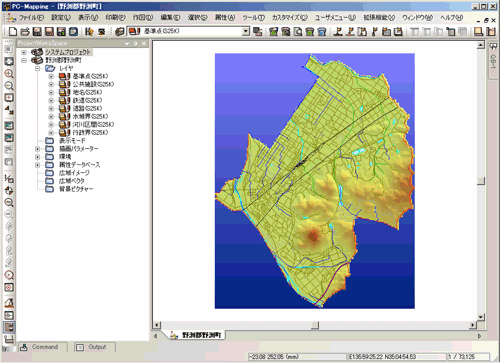Close the ProjectWorkSpace panel
500x363 pixels.
pos(144,44)
